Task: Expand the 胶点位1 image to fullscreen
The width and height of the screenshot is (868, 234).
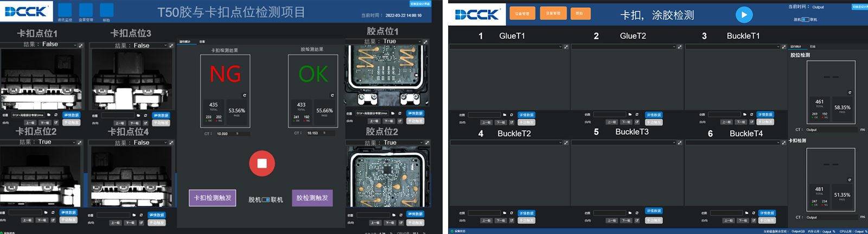Action: tap(425, 42)
